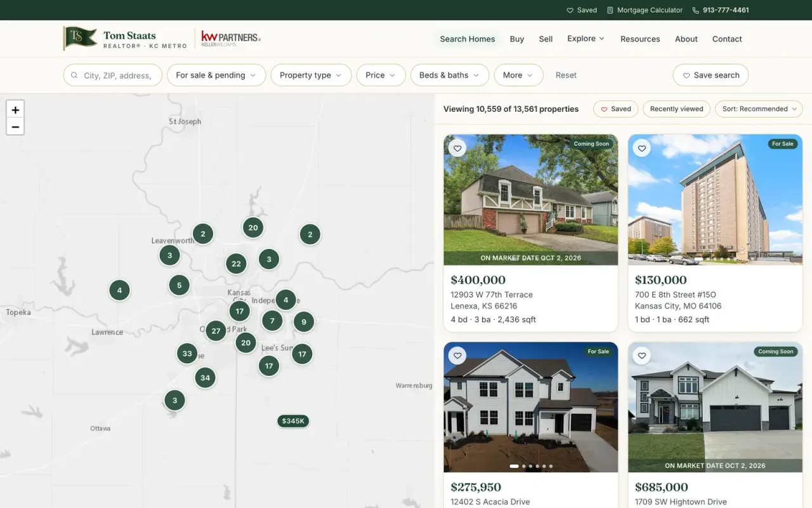Screen dimensions: 812x508
Task: Click the cluster marked 2 near Leavenworth
Action: [x=203, y=234]
